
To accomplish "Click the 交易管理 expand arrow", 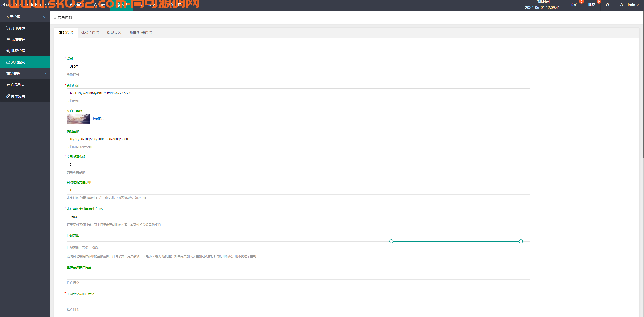I will point(45,17).
